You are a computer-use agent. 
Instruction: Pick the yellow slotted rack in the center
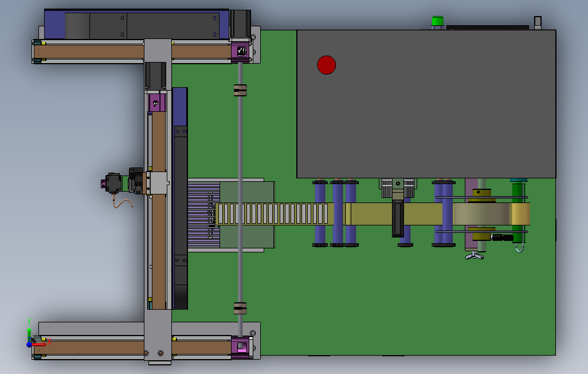[x=273, y=213]
